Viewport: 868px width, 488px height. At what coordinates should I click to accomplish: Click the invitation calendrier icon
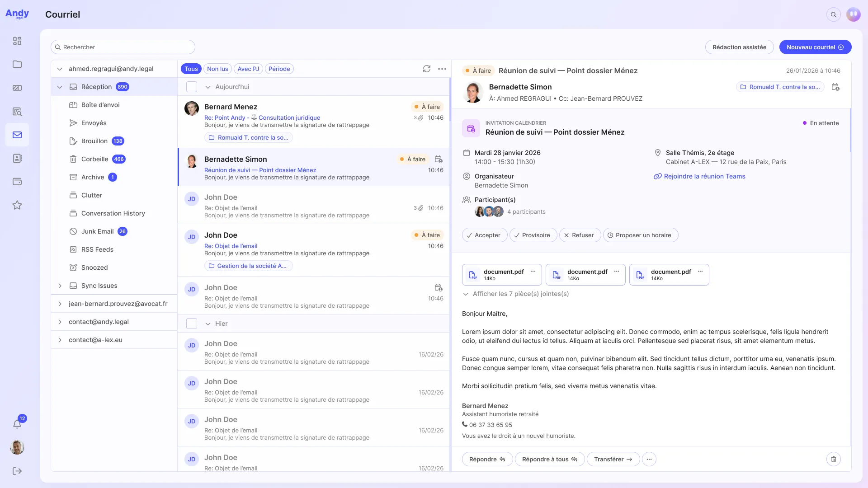[471, 128]
